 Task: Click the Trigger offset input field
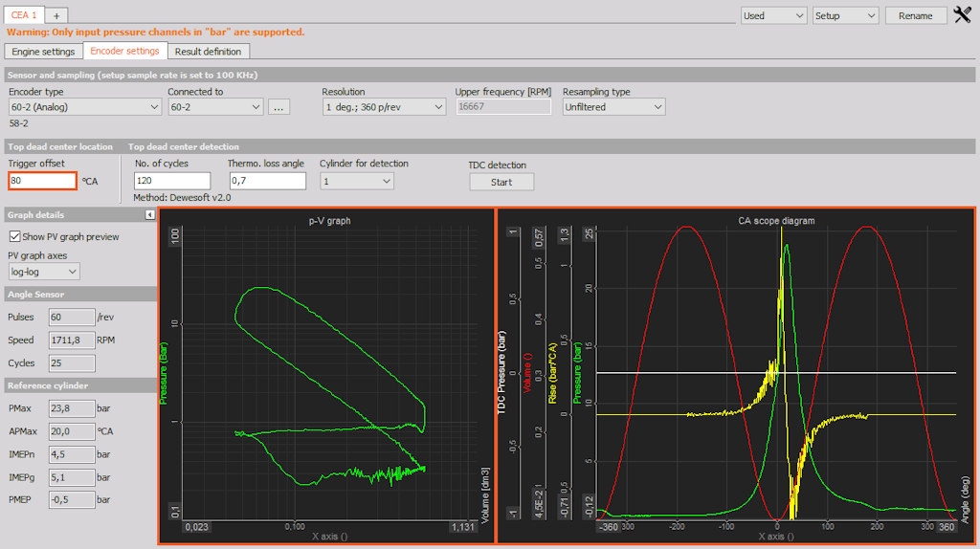42,181
